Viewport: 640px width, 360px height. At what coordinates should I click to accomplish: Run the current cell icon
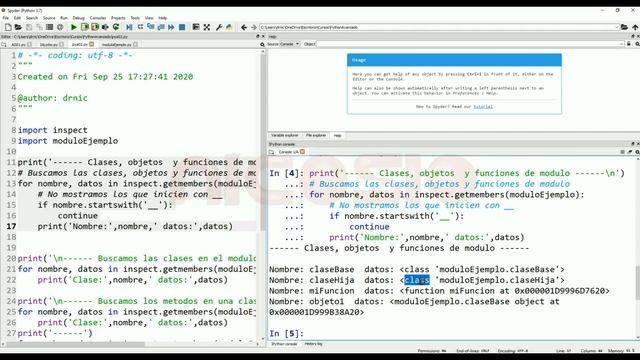pyautogui.click(x=84, y=27)
